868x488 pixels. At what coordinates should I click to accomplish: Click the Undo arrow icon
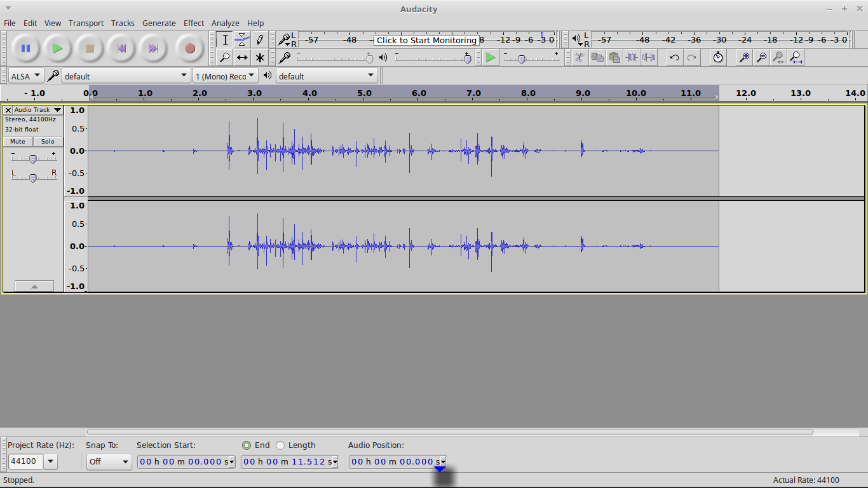tap(674, 57)
